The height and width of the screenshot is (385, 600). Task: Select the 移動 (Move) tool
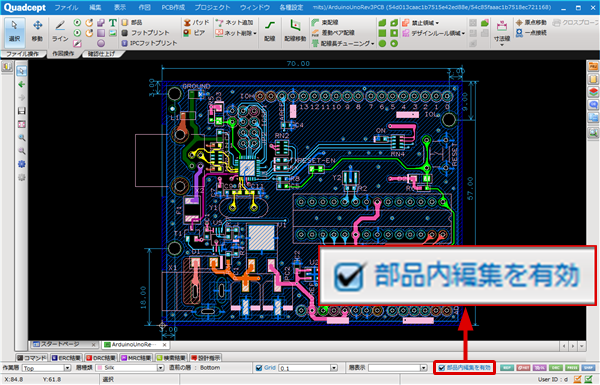coord(37,31)
